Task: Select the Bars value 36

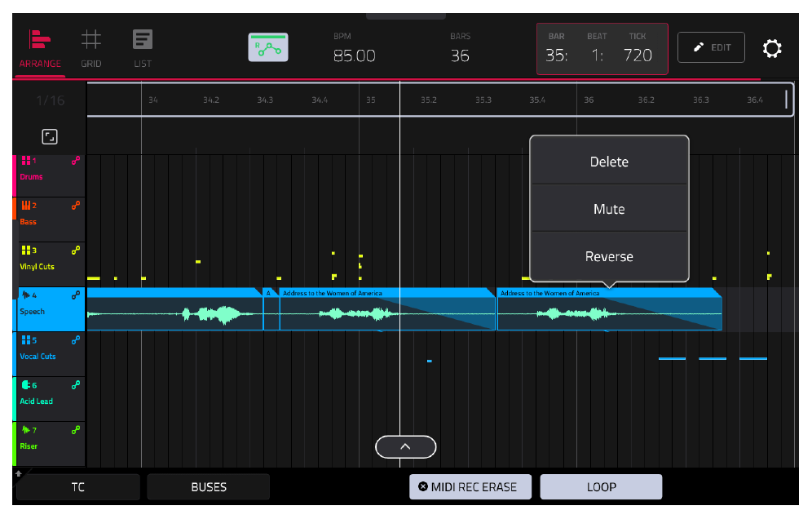Action: click(460, 55)
